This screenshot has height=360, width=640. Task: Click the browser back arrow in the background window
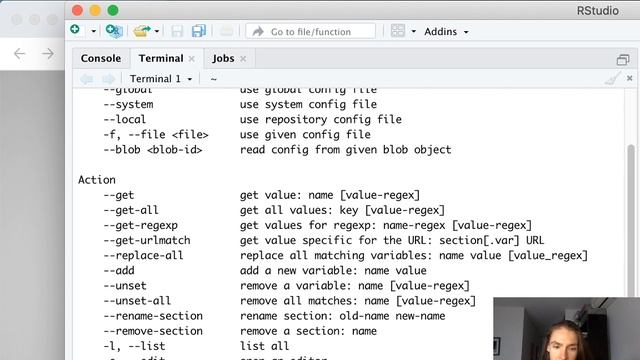[x=20, y=53]
